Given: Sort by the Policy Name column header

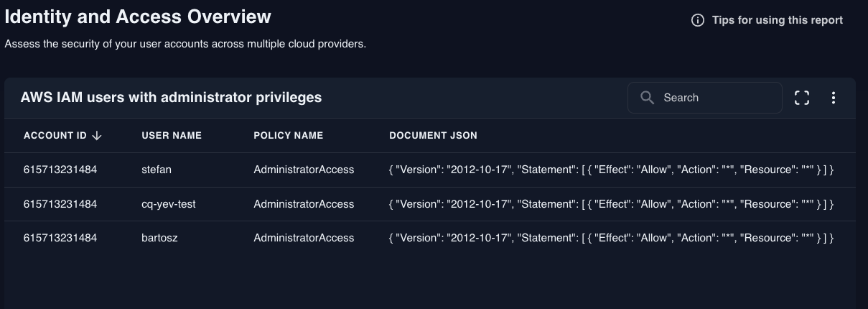Looking at the screenshot, I should tap(289, 135).
